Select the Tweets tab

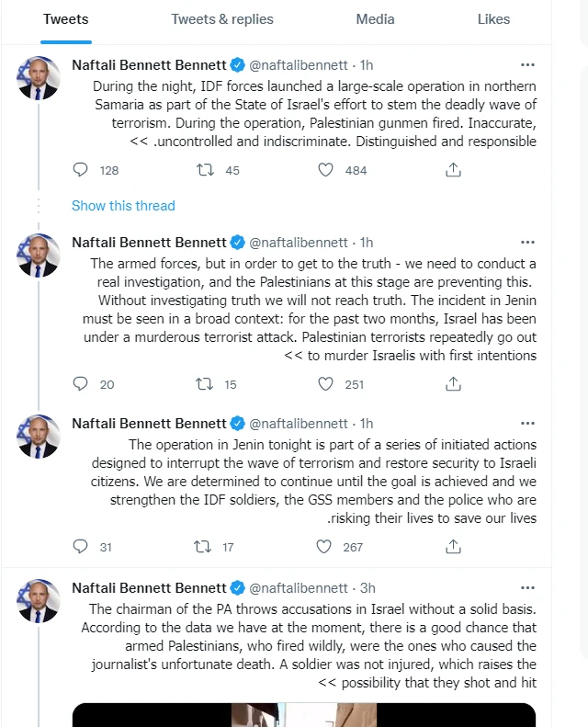pyautogui.click(x=66, y=19)
